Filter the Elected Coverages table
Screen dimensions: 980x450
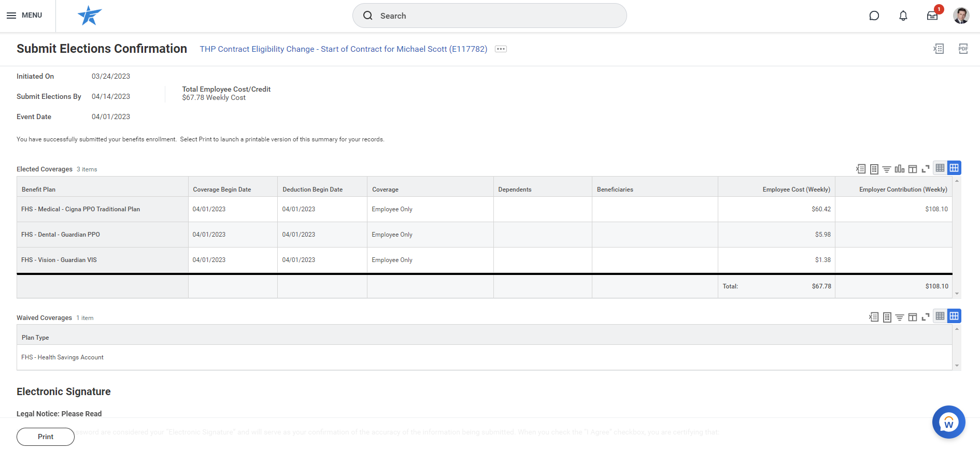887,169
